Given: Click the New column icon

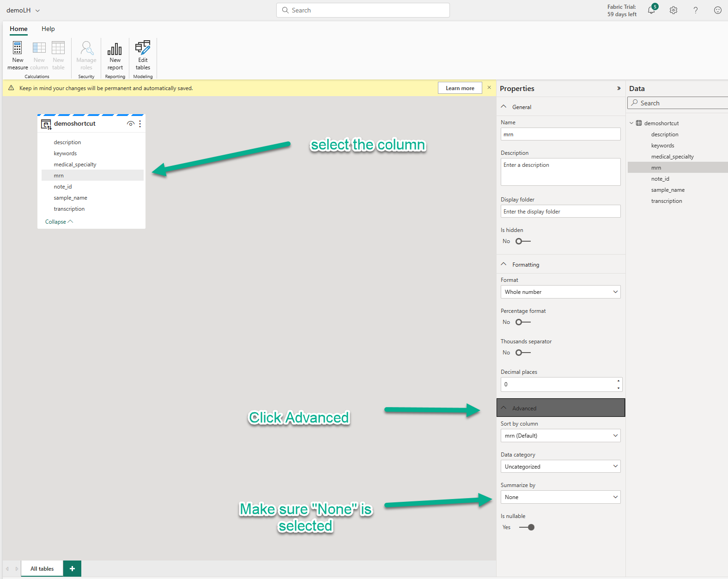Looking at the screenshot, I should point(39,48).
